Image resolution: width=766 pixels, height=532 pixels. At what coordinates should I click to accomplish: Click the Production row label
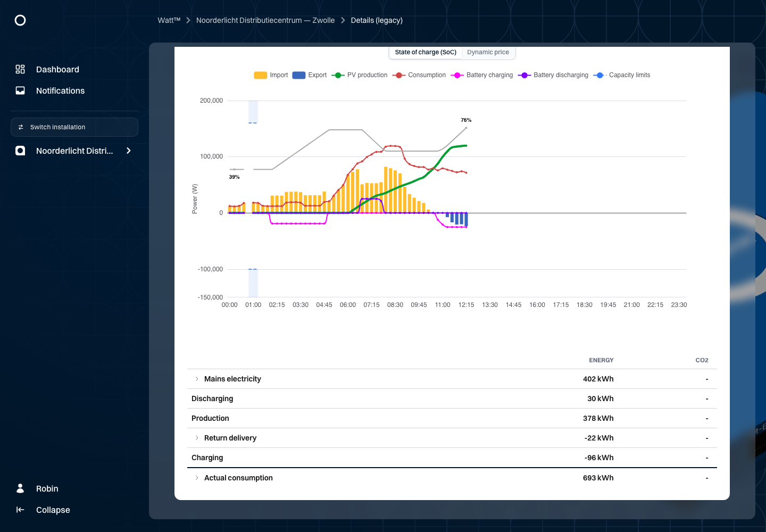pos(210,418)
